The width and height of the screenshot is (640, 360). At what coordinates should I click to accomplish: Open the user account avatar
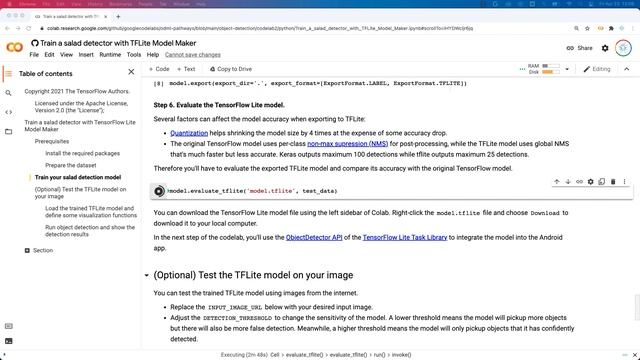pyautogui.click(x=623, y=48)
